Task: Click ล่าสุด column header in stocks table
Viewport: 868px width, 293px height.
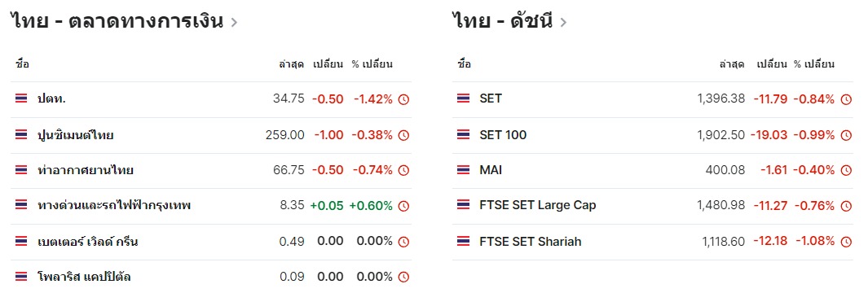Action: [x=291, y=63]
